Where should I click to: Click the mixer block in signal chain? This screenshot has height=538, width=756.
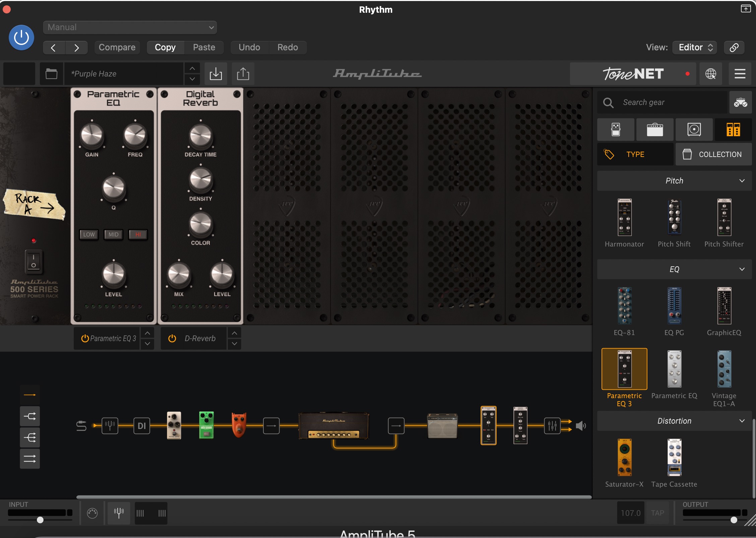click(x=552, y=426)
